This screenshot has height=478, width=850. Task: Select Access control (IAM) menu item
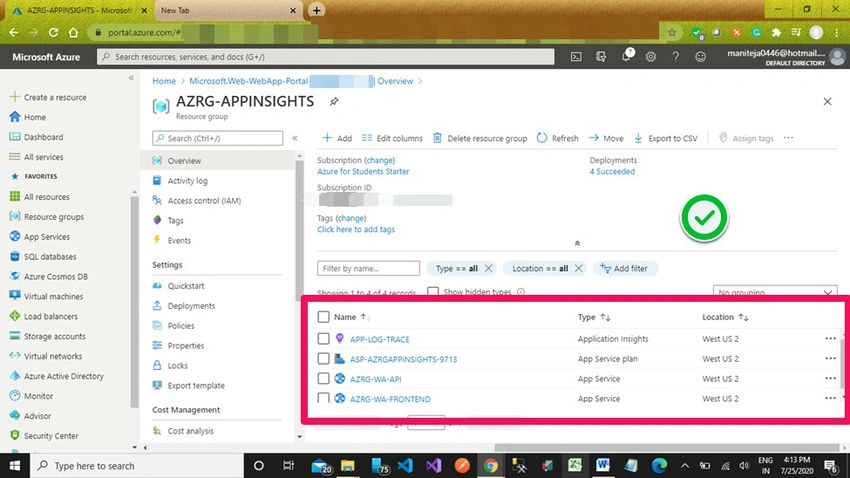(x=204, y=201)
